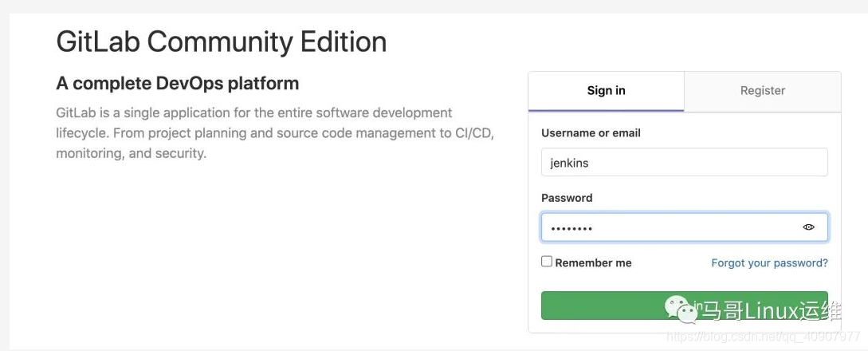
Task: Enable the Remember me checkbox
Action: coord(547,262)
